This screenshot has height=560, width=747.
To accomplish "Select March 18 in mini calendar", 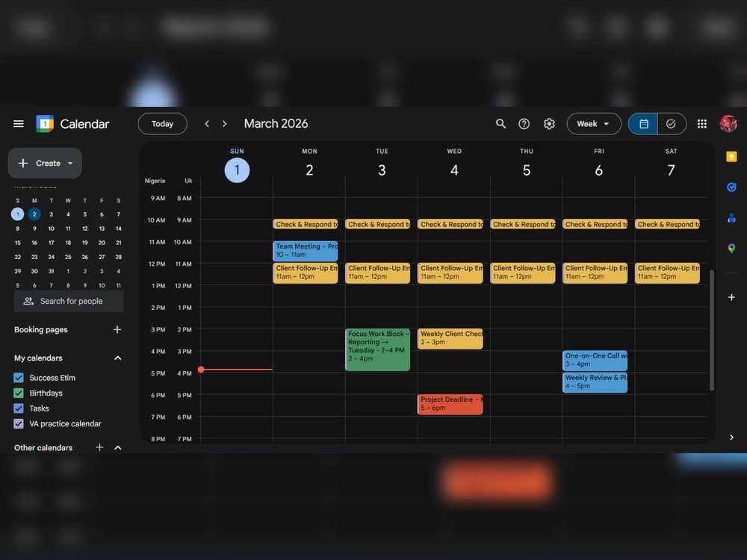I will [x=68, y=243].
